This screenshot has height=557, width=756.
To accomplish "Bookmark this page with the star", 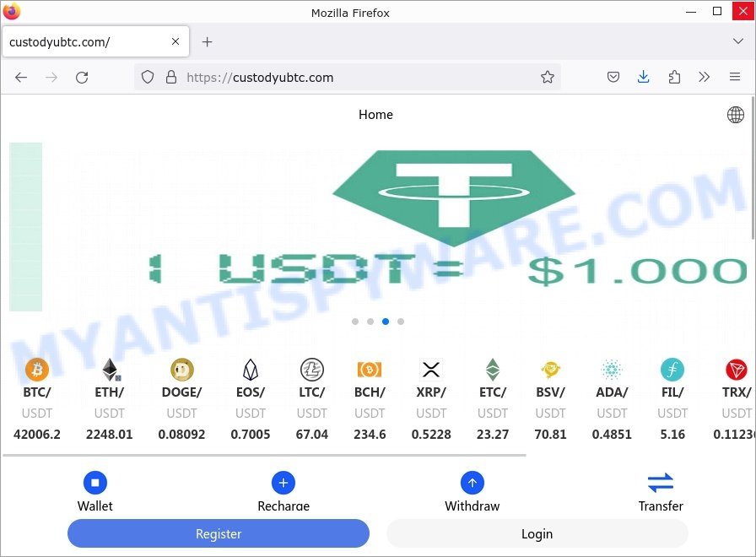I will pos(548,77).
